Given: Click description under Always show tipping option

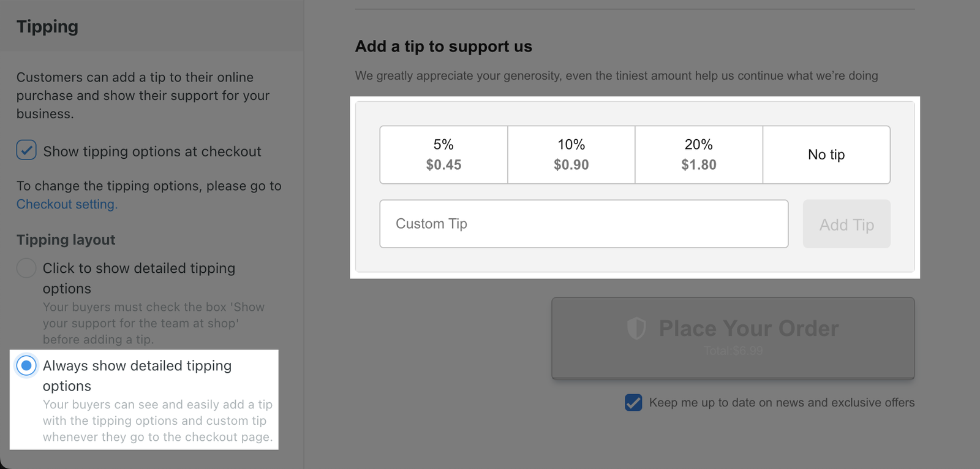Looking at the screenshot, I should click(157, 421).
